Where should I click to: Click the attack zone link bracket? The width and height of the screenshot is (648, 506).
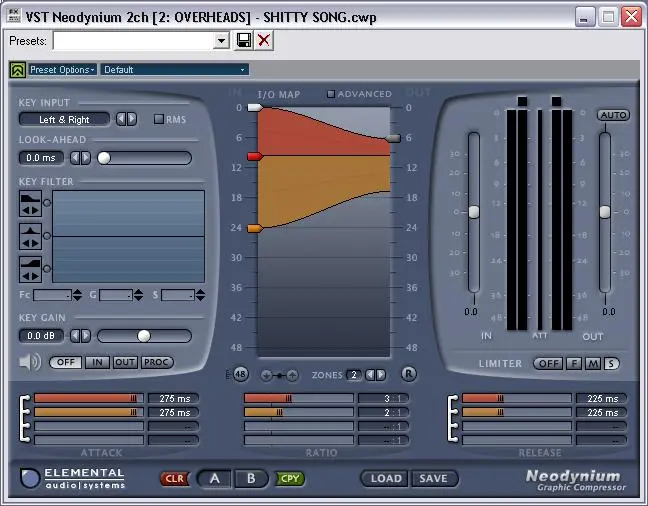25,418
